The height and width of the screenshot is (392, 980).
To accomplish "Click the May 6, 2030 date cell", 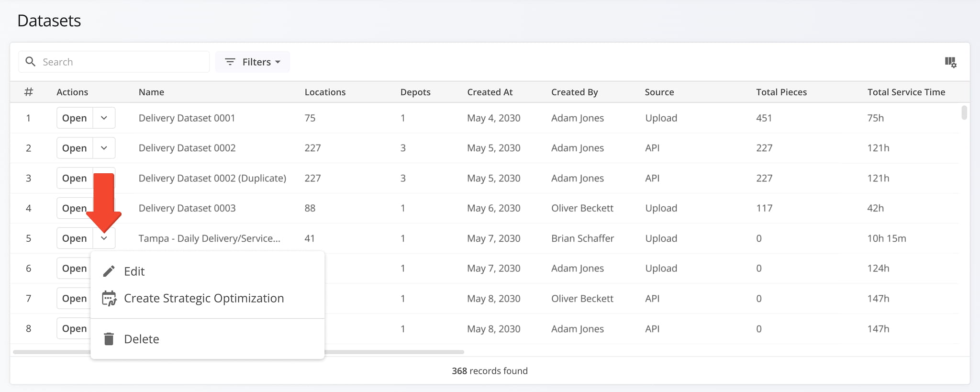I will click(x=493, y=208).
